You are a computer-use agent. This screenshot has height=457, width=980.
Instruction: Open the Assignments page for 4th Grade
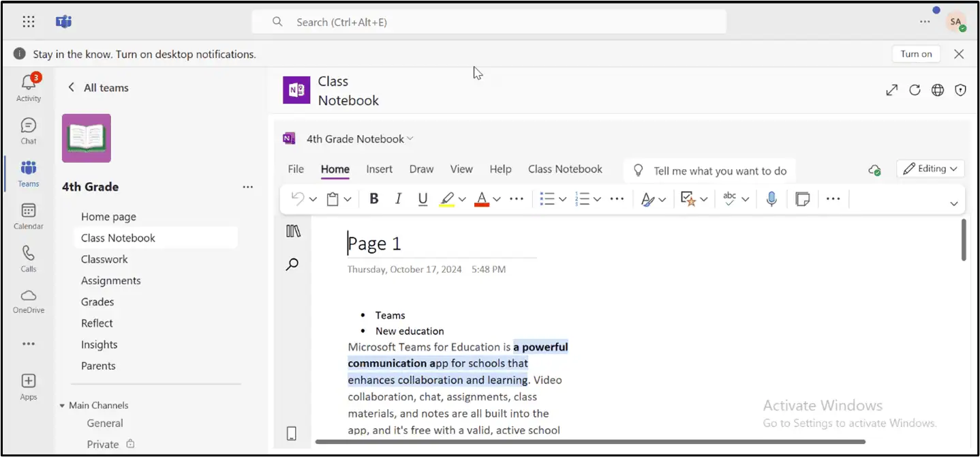pos(110,280)
